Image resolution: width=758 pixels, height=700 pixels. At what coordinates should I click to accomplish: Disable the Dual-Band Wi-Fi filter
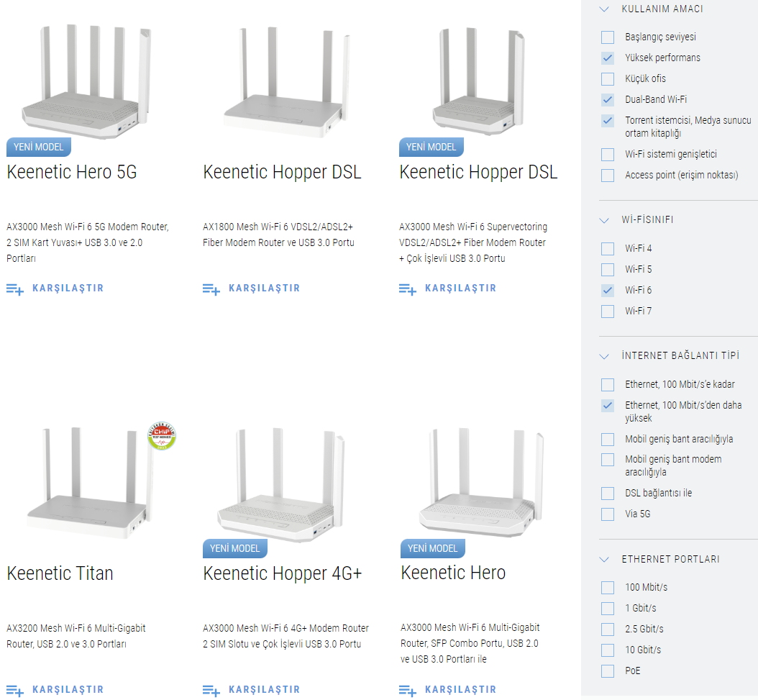608,100
